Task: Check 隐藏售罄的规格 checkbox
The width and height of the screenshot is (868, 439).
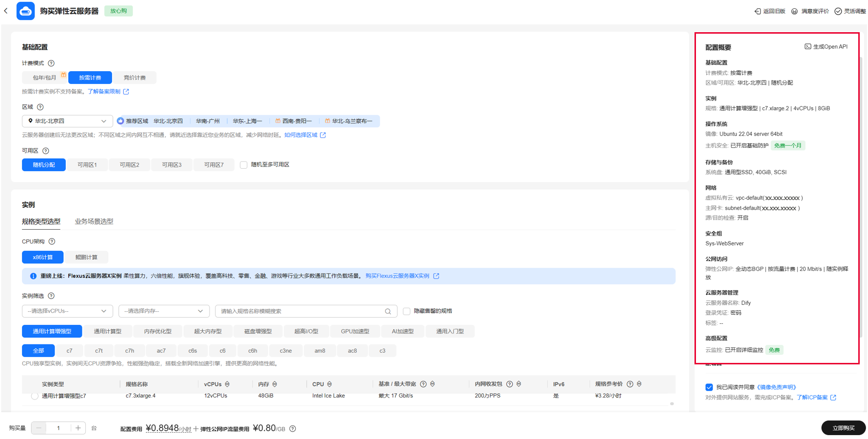Action: (x=406, y=311)
